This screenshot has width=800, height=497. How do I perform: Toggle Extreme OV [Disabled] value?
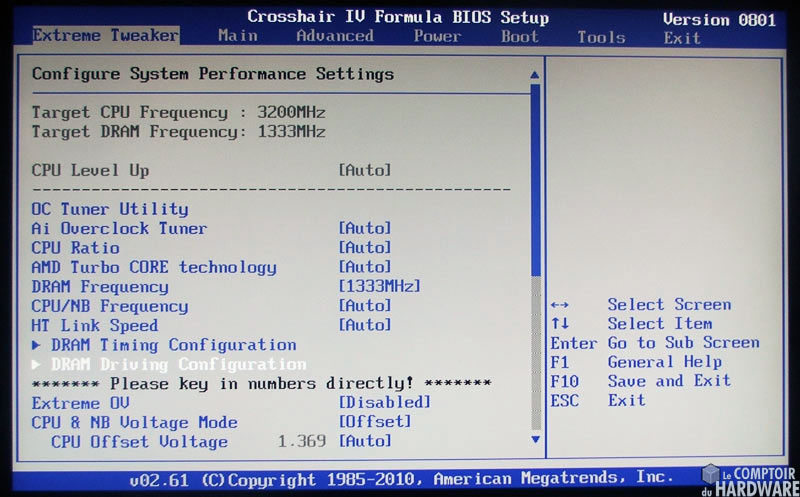click(385, 402)
